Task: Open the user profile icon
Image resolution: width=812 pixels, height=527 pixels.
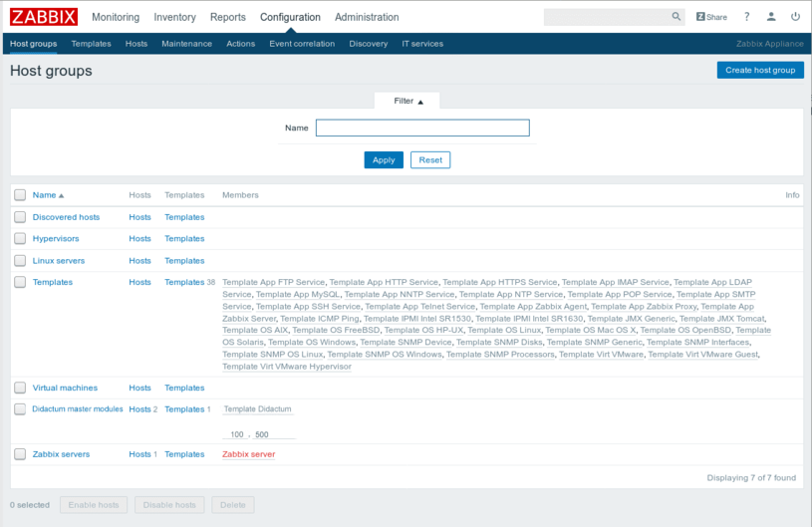Action: 771,17
